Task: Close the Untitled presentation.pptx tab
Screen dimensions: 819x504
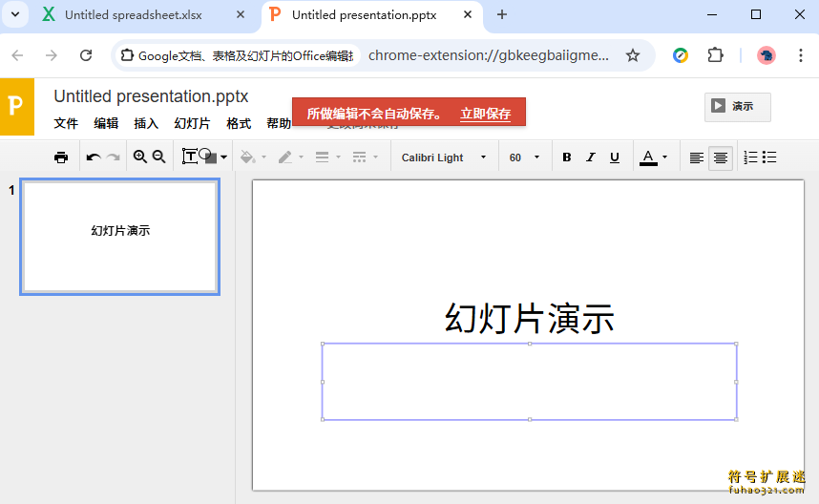Action: point(468,14)
